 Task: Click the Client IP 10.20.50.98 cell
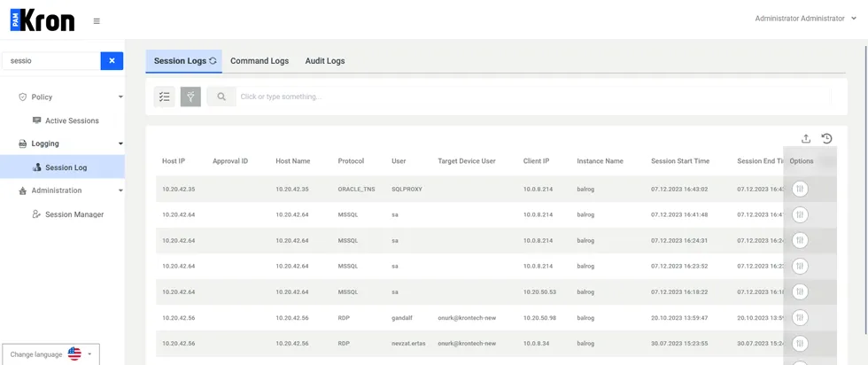pos(539,318)
